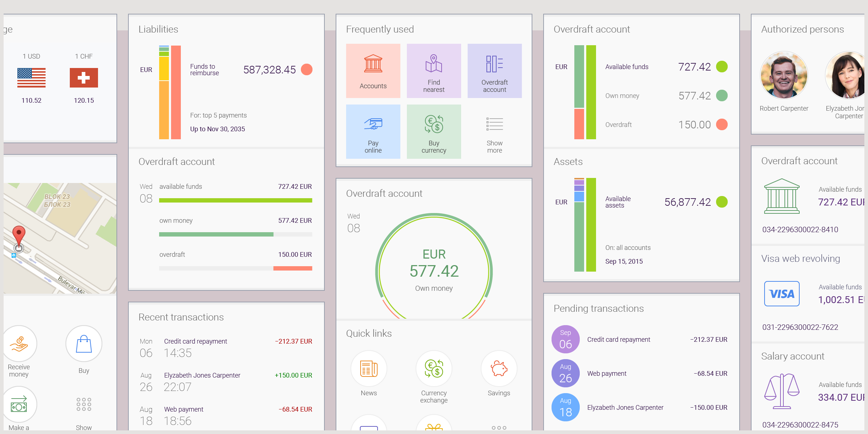Open the Accounts tile
This screenshot has width=868, height=434.
tap(373, 71)
